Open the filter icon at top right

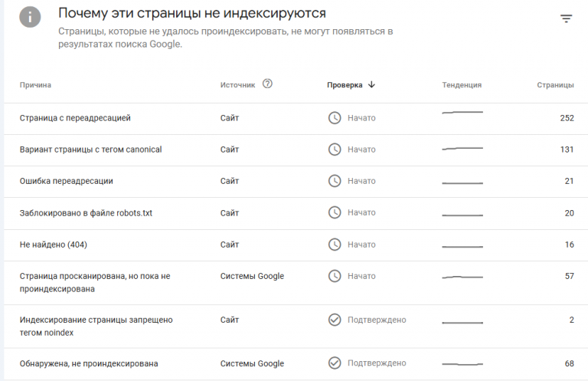pos(566,18)
